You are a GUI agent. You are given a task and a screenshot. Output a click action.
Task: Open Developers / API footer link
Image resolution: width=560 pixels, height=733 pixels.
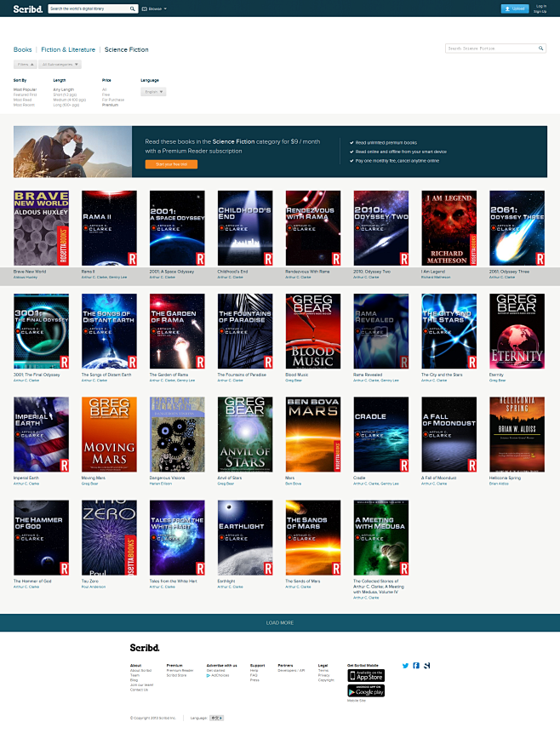pyautogui.click(x=291, y=670)
